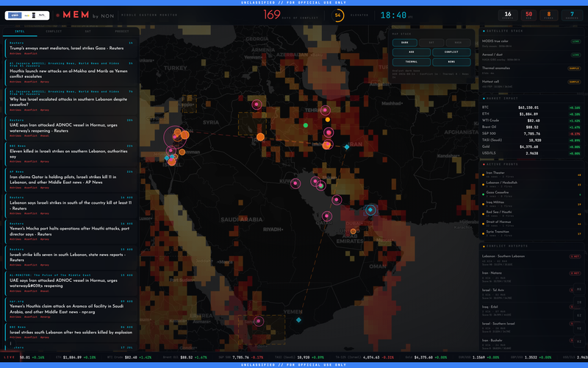Image resolution: width=588 pixels, height=368 pixels.
Task: Click the elevated threat gauge showing 54
Action: click(337, 15)
